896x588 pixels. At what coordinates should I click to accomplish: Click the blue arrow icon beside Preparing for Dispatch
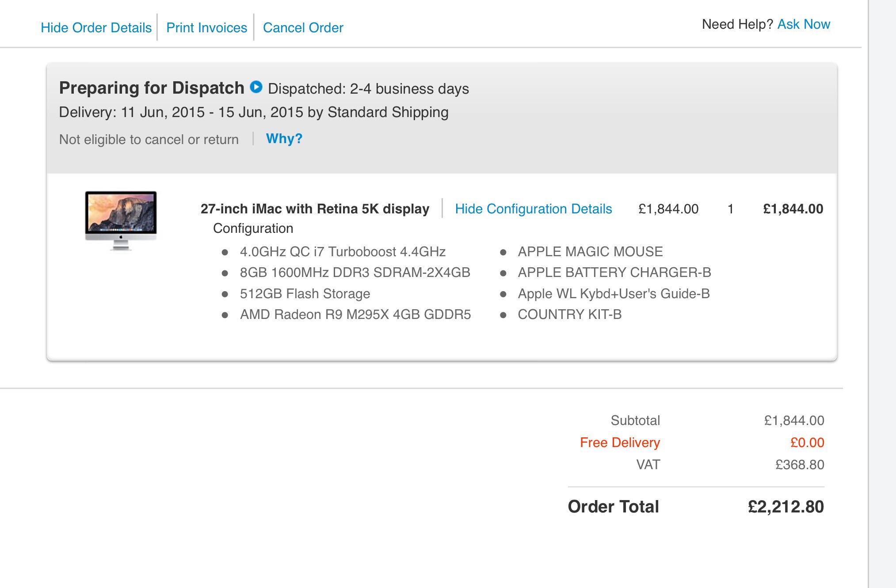256,87
